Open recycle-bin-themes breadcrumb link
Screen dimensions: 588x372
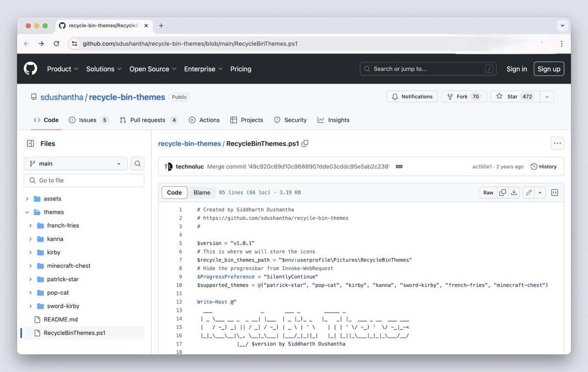(x=189, y=144)
